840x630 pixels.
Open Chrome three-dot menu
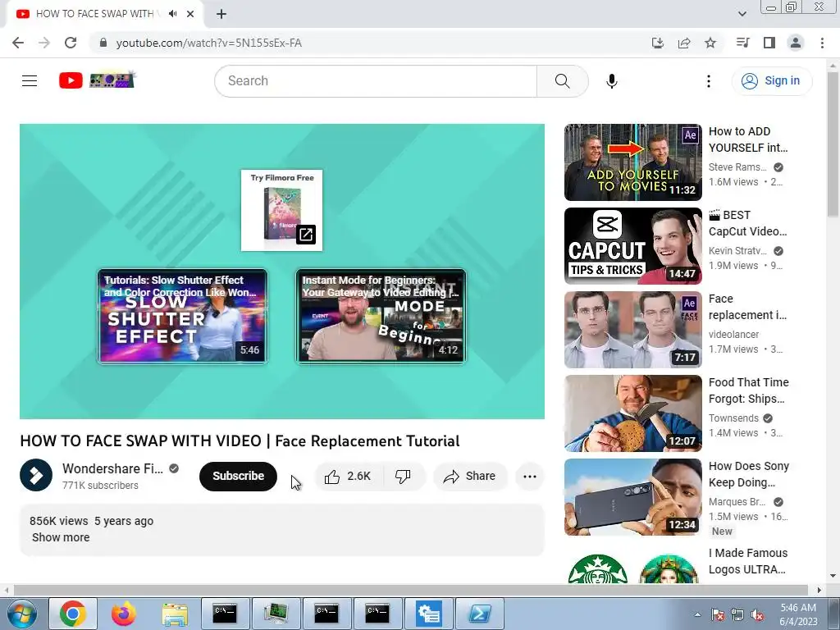pos(822,43)
